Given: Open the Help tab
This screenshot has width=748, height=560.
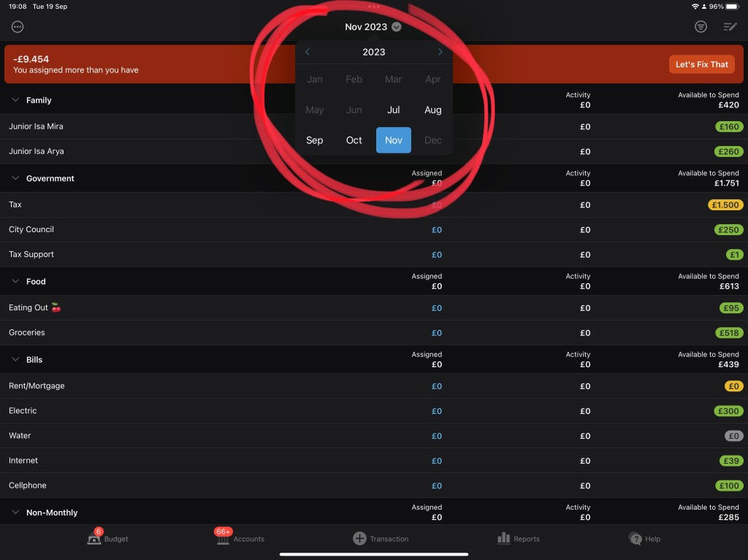Looking at the screenshot, I should [644, 539].
